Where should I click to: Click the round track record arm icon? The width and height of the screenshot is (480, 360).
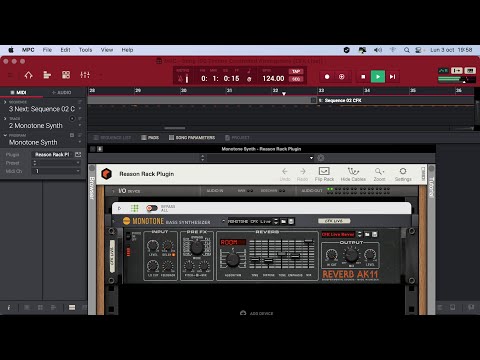pyautogui.click(x=72, y=119)
